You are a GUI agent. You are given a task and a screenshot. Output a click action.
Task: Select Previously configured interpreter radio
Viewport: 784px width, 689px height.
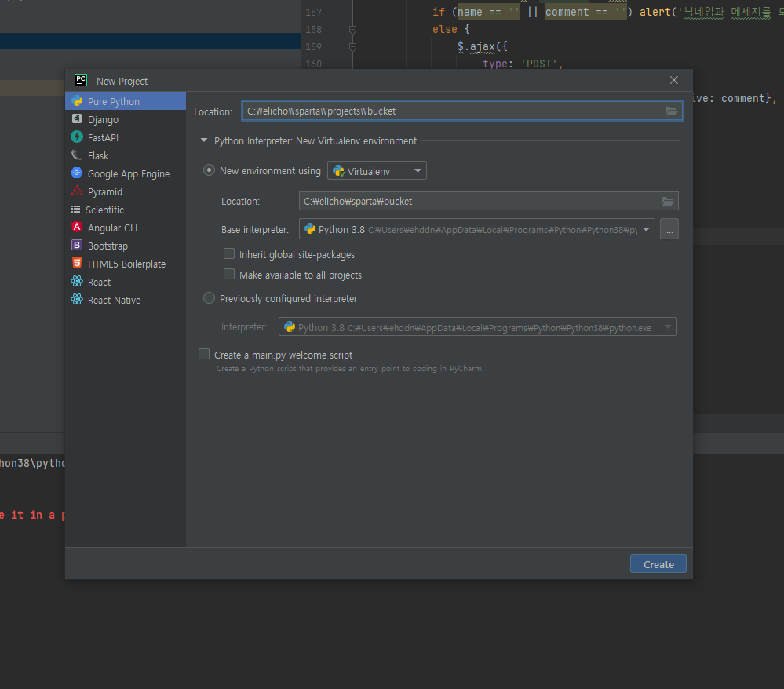coord(209,298)
